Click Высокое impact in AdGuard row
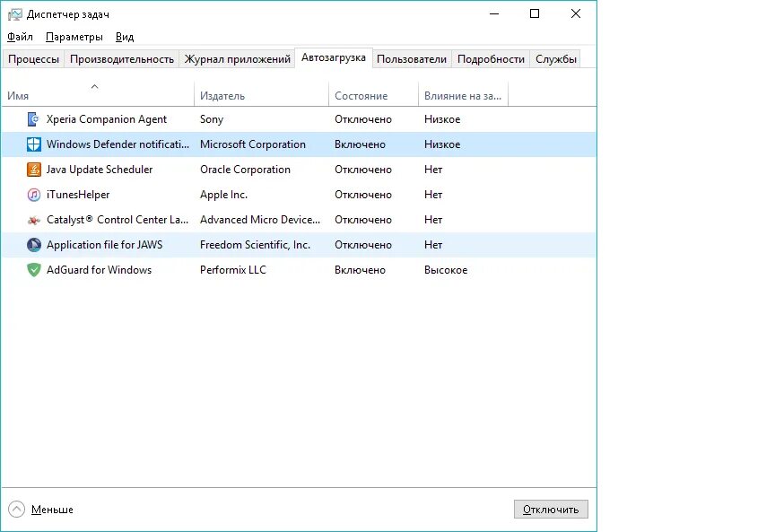The width and height of the screenshot is (775, 532). 446,270
